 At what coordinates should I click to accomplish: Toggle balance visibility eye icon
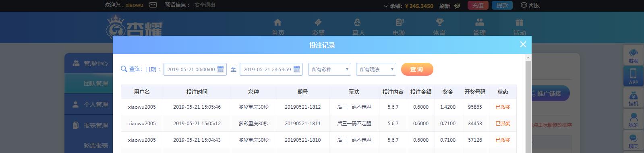457,6
